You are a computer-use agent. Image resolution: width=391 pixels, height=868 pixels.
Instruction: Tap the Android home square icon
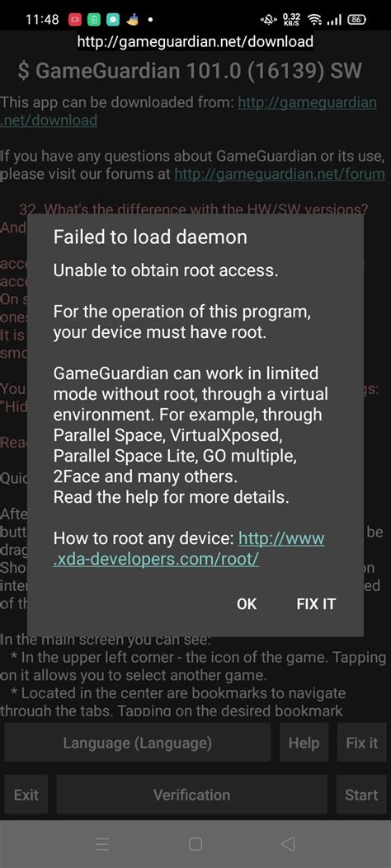(x=195, y=843)
